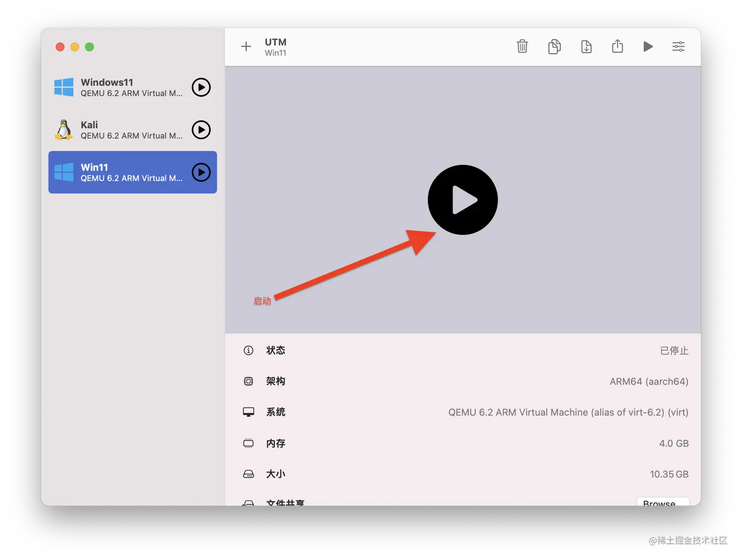The height and width of the screenshot is (560, 742).
Task: Click the ARM64 (aarch64) value
Action: 649,381
